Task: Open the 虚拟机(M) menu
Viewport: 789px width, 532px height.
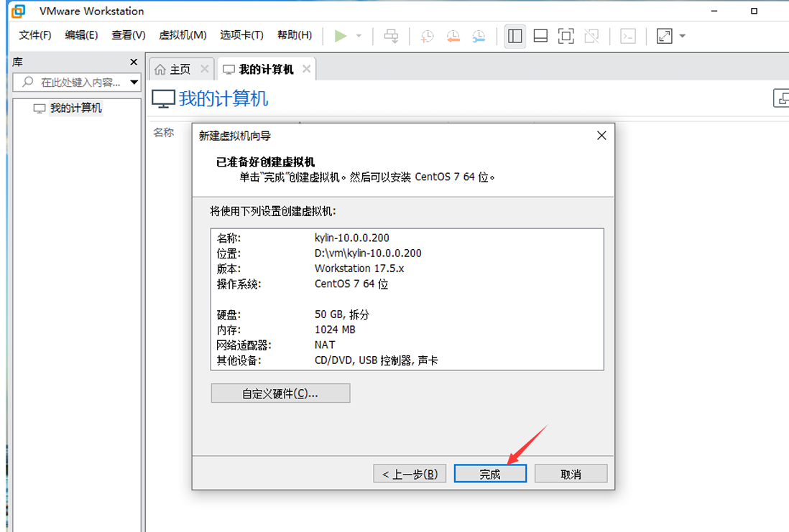Action: 183,35
